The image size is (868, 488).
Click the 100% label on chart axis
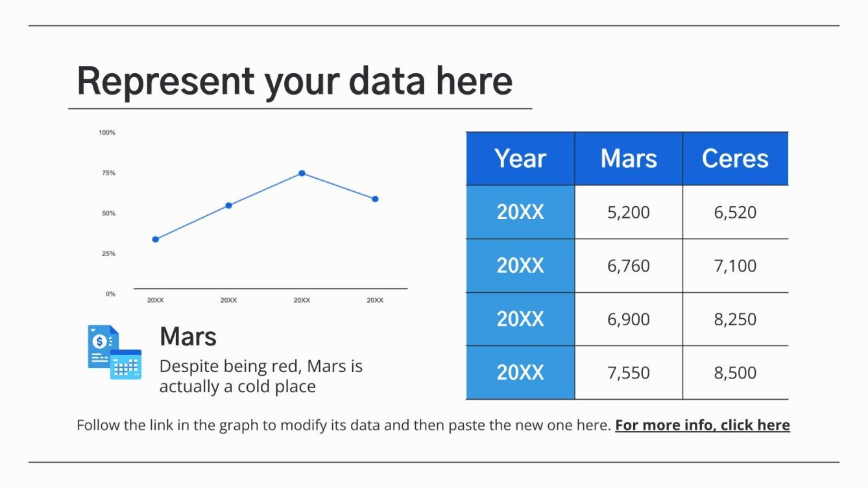pyautogui.click(x=107, y=132)
